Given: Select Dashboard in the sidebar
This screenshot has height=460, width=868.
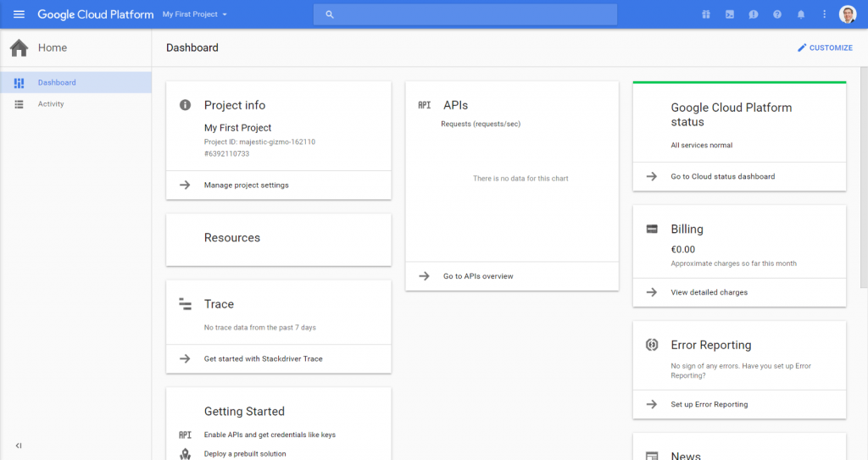Looking at the screenshot, I should [x=75, y=82].
